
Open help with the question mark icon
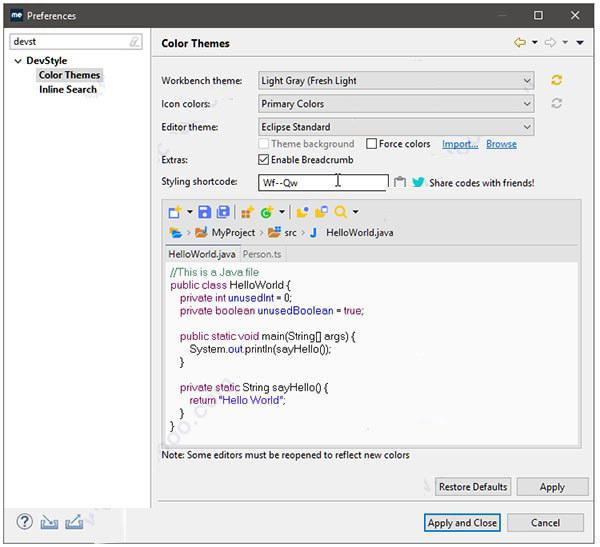[x=24, y=521]
